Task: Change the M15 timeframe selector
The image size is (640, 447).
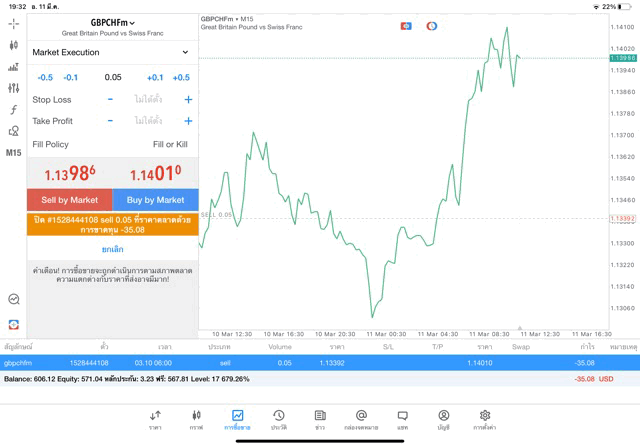Action: (x=13, y=153)
